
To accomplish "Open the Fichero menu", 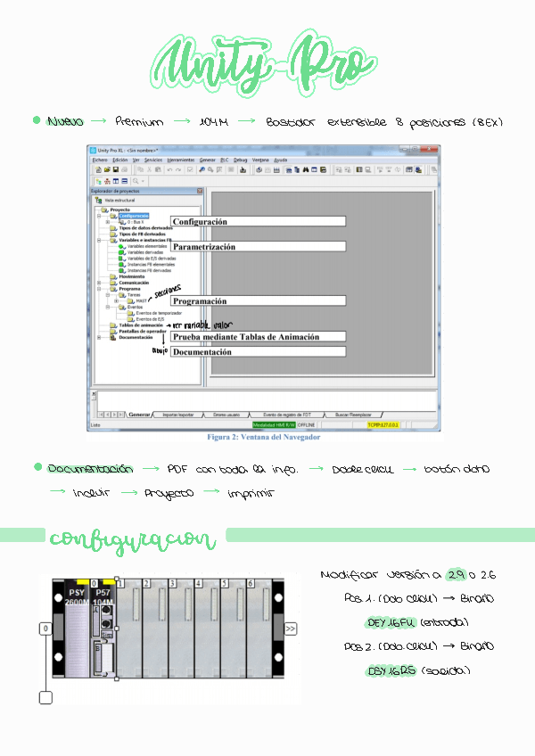I will [100, 160].
